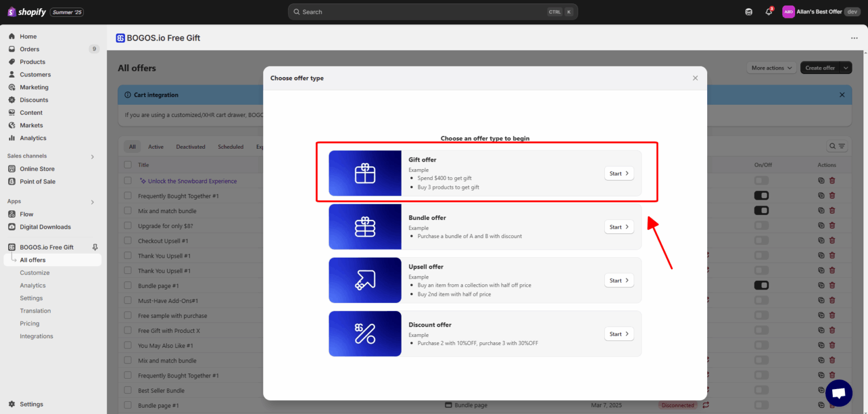
Task: Duplicate the Free Gift with Product X offer
Action: [x=821, y=331]
